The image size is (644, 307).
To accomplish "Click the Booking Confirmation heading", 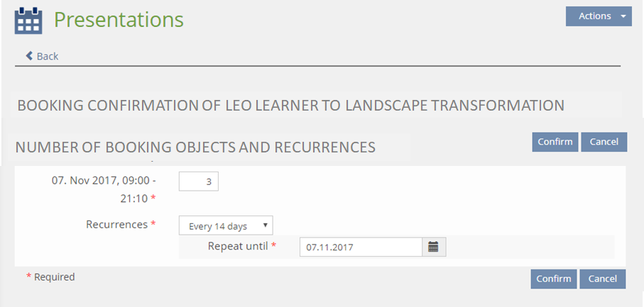I will click(x=290, y=106).
